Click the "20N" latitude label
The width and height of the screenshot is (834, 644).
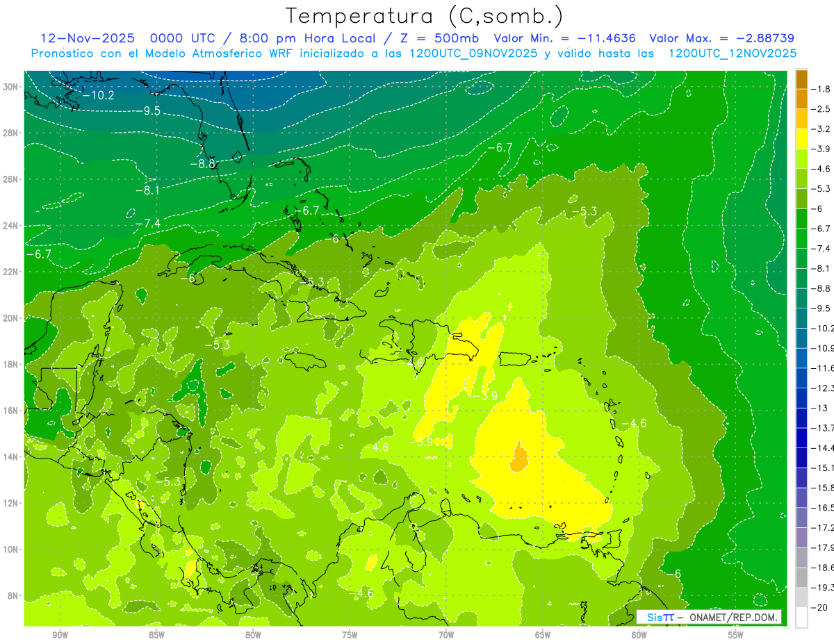coord(12,318)
